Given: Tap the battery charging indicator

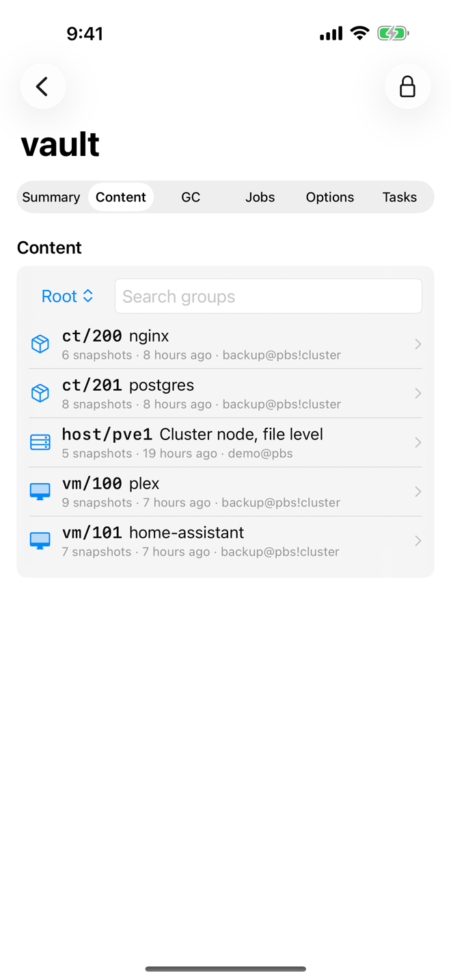Looking at the screenshot, I should coord(393,33).
